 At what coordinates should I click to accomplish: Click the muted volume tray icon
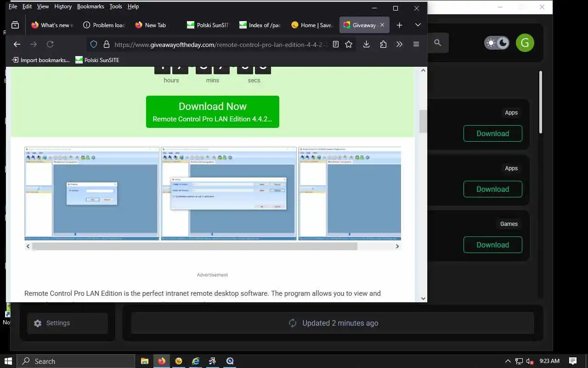pyautogui.click(x=530, y=361)
